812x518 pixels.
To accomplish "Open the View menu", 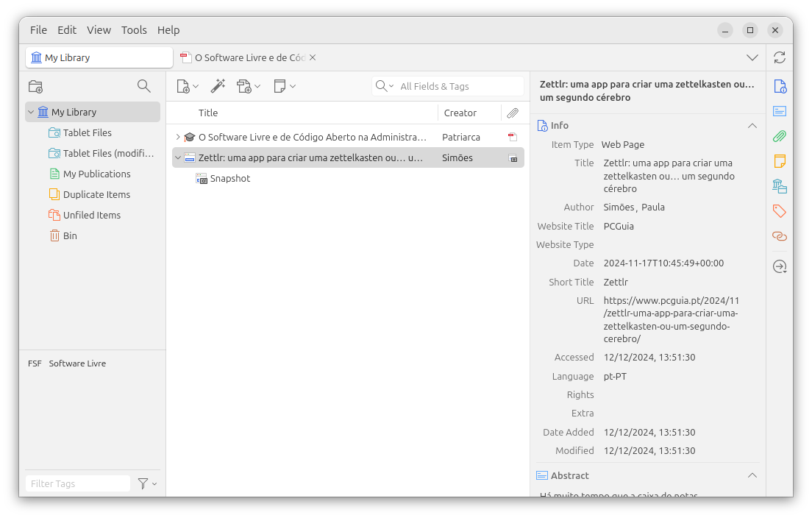I will click(x=99, y=30).
